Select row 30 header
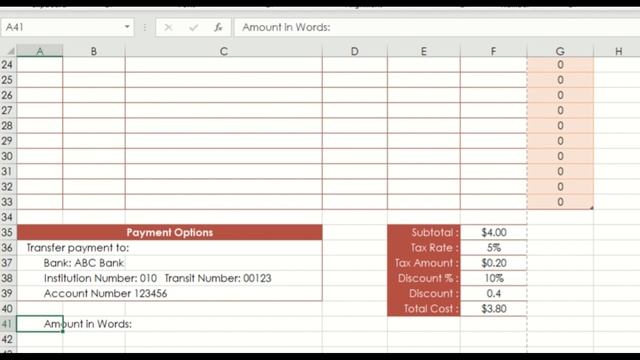 point(8,156)
